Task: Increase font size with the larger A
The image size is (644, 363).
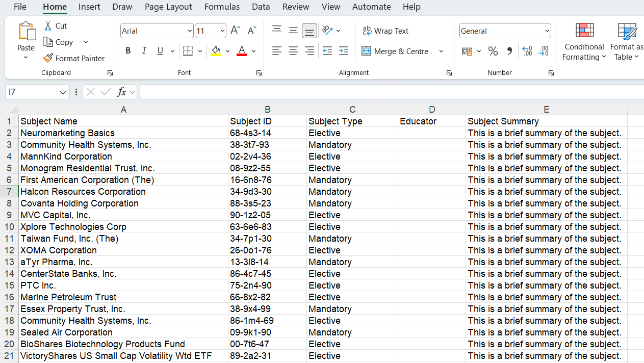Action: pos(235,31)
